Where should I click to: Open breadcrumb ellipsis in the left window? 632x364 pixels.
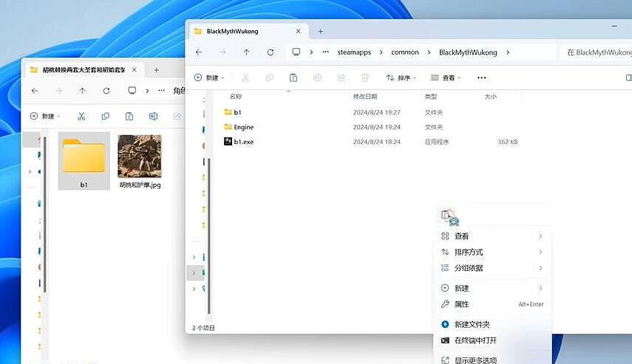(162, 91)
